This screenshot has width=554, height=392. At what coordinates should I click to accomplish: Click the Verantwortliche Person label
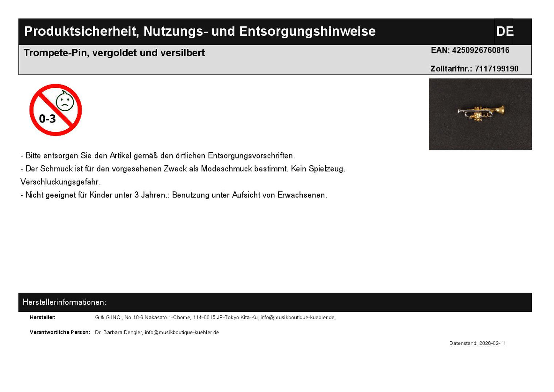[60, 333]
